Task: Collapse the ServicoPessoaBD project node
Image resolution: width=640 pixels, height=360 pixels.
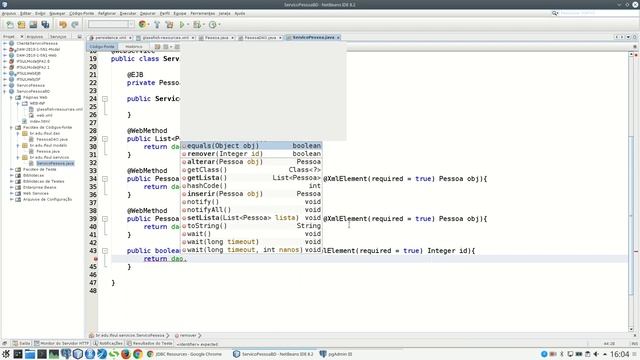Action: 5,91
